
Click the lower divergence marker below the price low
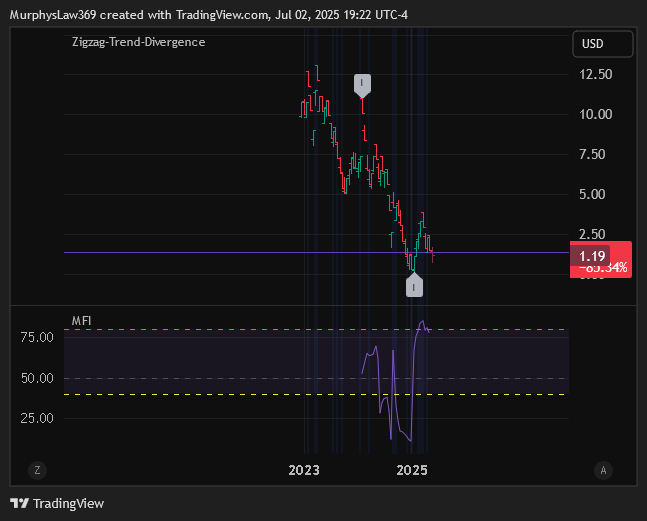(414, 285)
